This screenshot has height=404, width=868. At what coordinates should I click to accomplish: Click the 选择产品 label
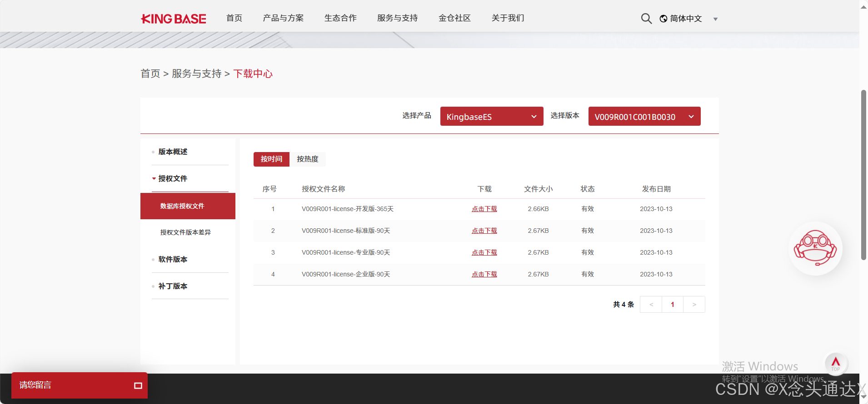pos(417,116)
